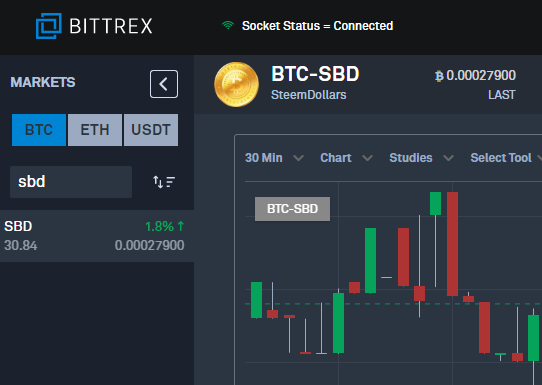542x385 pixels.
Task: Click the Socket Status = Connected text
Action: pos(317,26)
